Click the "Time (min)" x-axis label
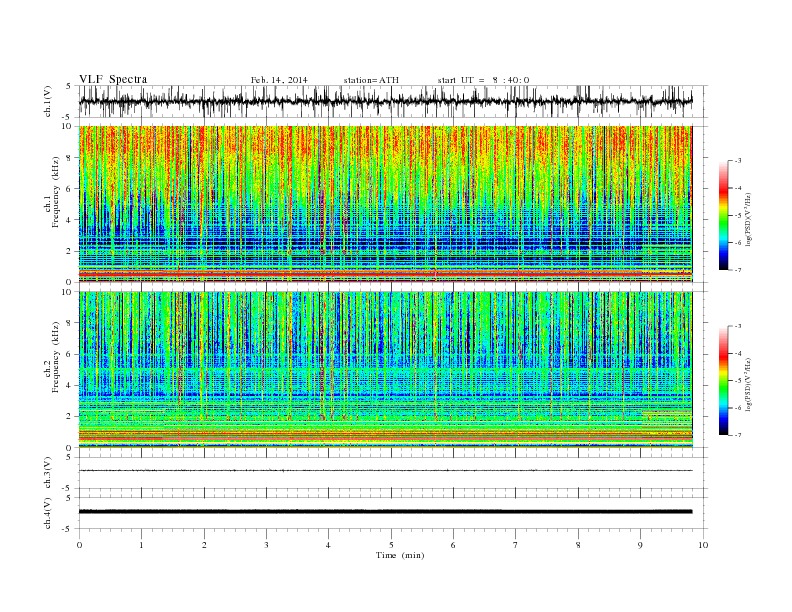The height and width of the screenshot is (612, 792). click(400, 555)
